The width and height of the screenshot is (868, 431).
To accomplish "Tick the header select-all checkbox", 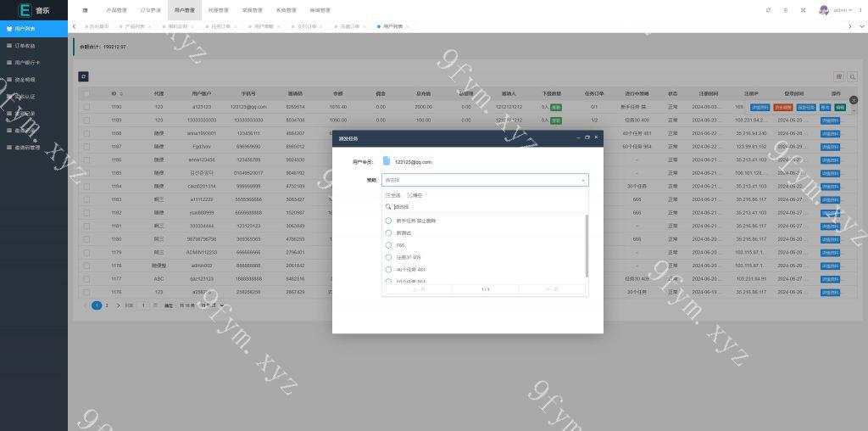I will tap(87, 93).
